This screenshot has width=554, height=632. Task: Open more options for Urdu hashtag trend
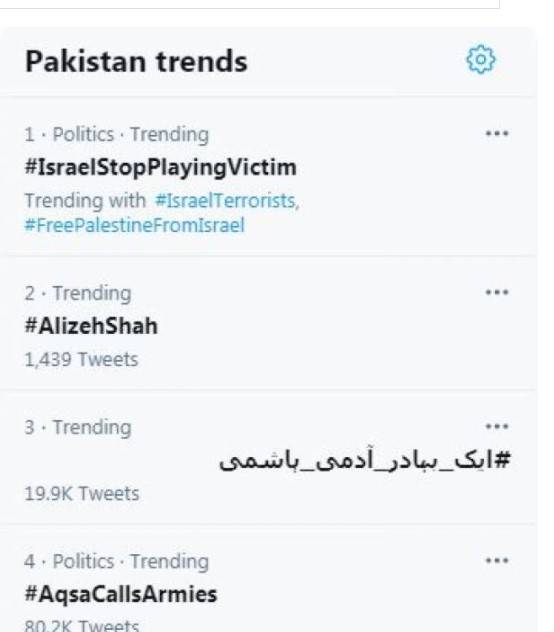(497, 426)
